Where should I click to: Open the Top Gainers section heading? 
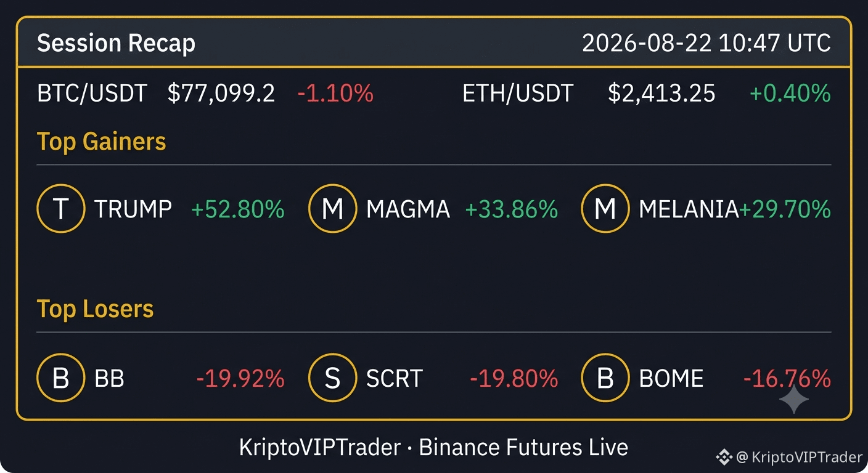(x=102, y=142)
